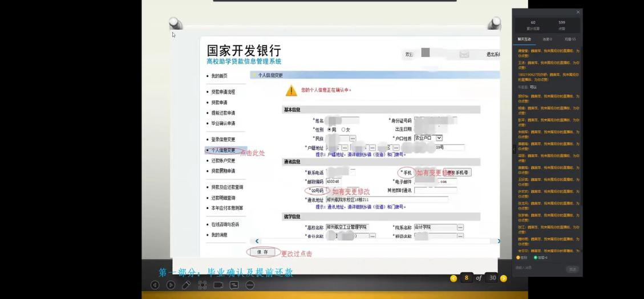Open 提前还款申请 menu item
Screen dimensions: 644x299
(x=223, y=113)
